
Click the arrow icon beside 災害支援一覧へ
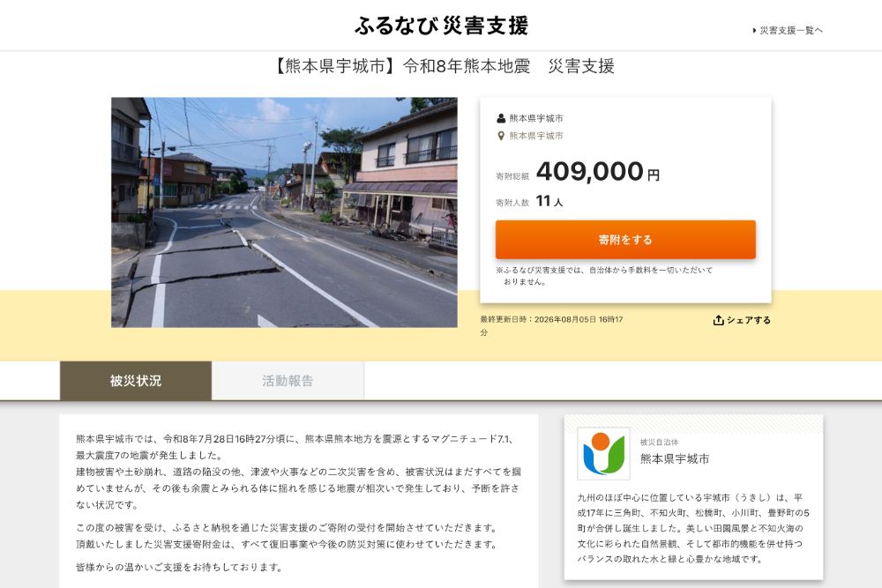pos(754,30)
